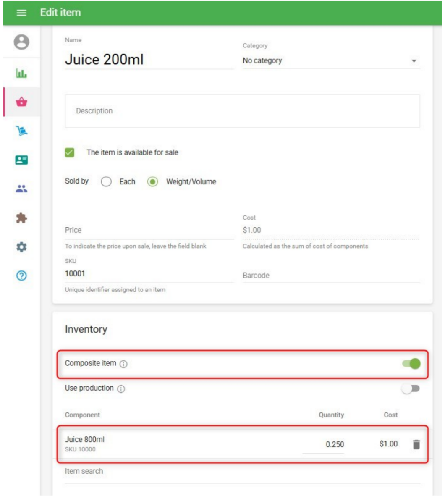Open the integrations puzzle piece icon
445x504 pixels.
pyautogui.click(x=21, y=218)
